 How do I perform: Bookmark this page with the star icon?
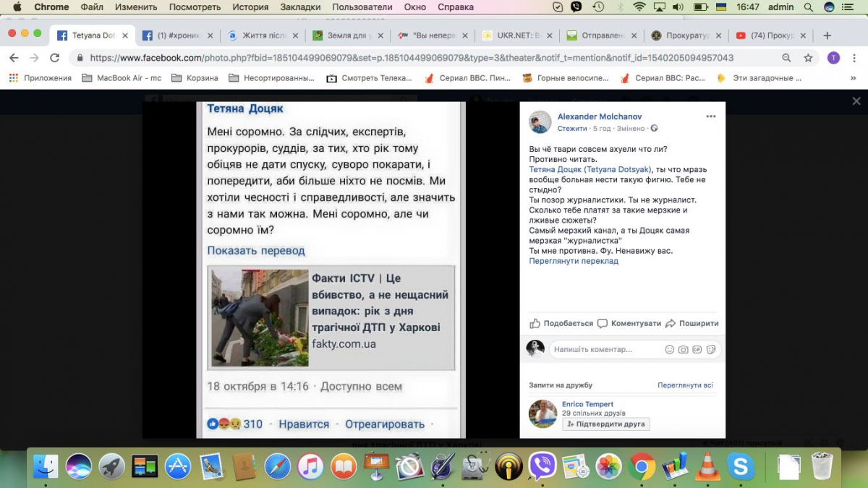808,58
